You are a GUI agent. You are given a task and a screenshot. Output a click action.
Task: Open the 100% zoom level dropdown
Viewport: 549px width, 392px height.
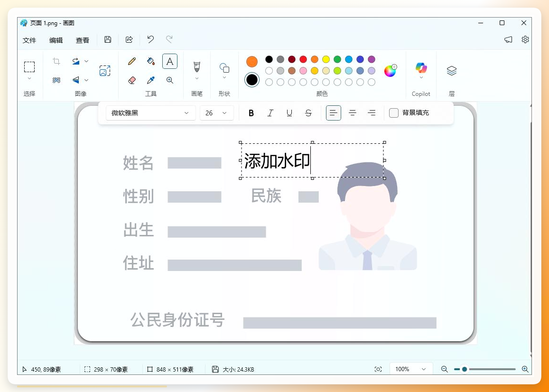coord(411,369)
